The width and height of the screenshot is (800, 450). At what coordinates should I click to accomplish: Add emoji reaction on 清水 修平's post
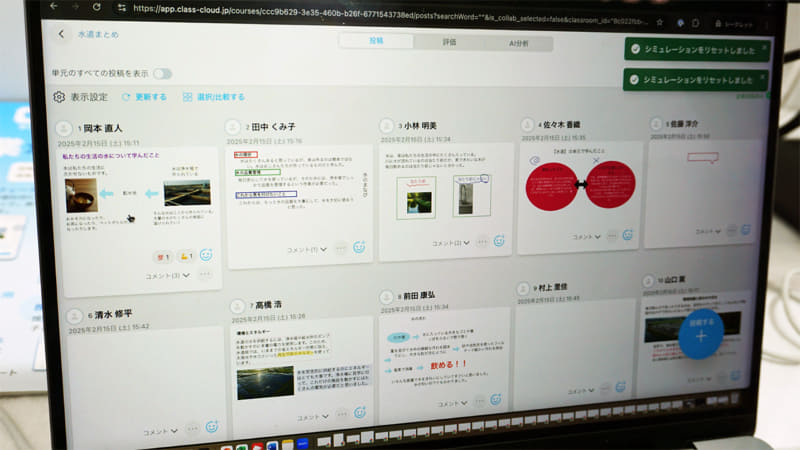click(x=212, y=427)
